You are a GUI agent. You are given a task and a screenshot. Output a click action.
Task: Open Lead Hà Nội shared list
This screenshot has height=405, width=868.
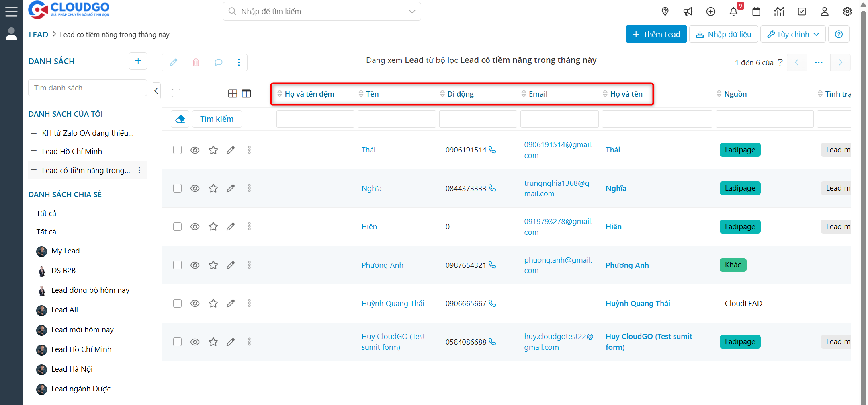tap(72, 369)
